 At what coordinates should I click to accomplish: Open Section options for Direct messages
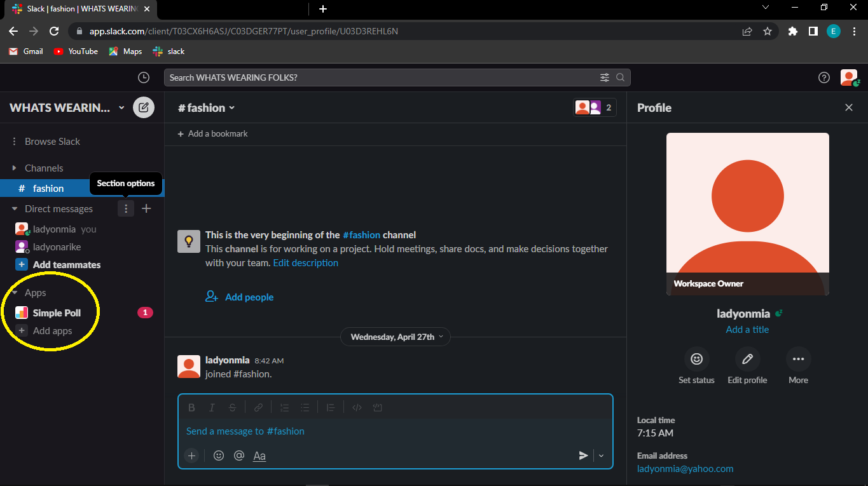pyautogui.click(x=126, y=208)
